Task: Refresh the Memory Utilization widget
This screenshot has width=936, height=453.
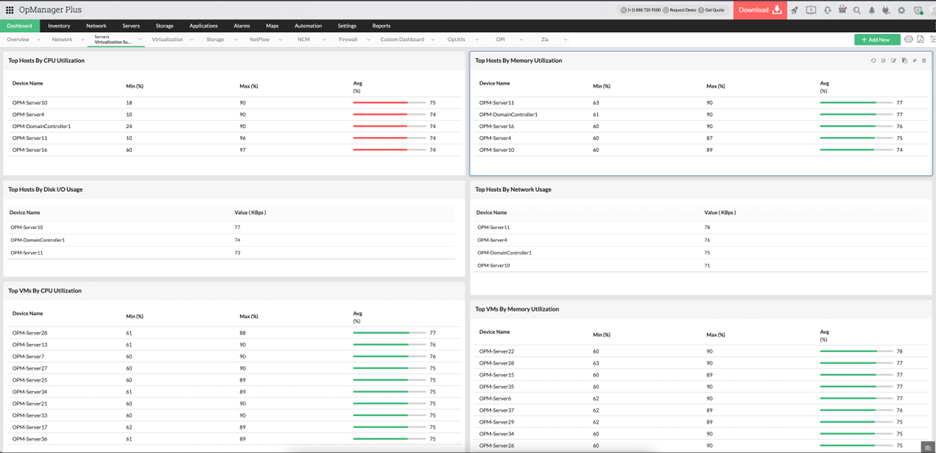Action: click(873, 60)
